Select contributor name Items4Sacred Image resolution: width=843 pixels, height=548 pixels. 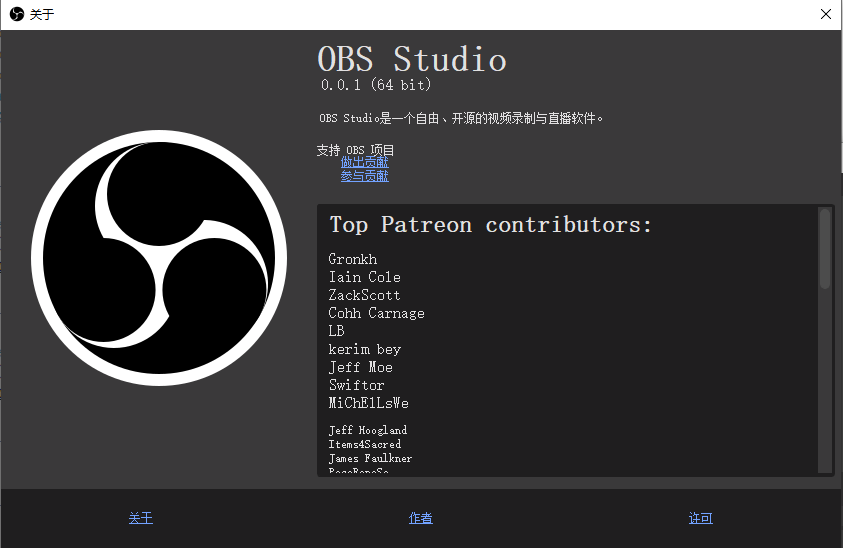[x=365, y=444]
